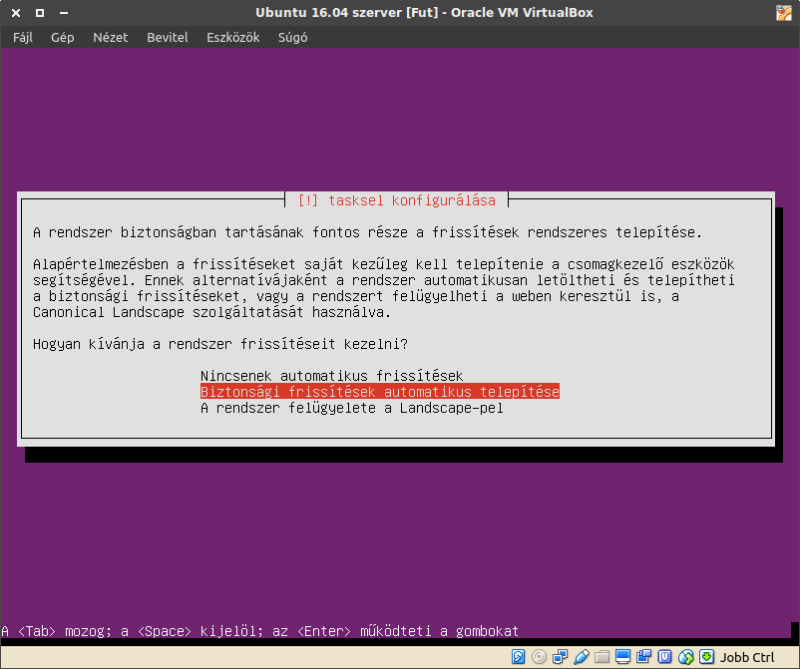Viewport: 800px width, 669px height.
Task: Minimize the VirtualBox window
Action: [x=64, y=13]
